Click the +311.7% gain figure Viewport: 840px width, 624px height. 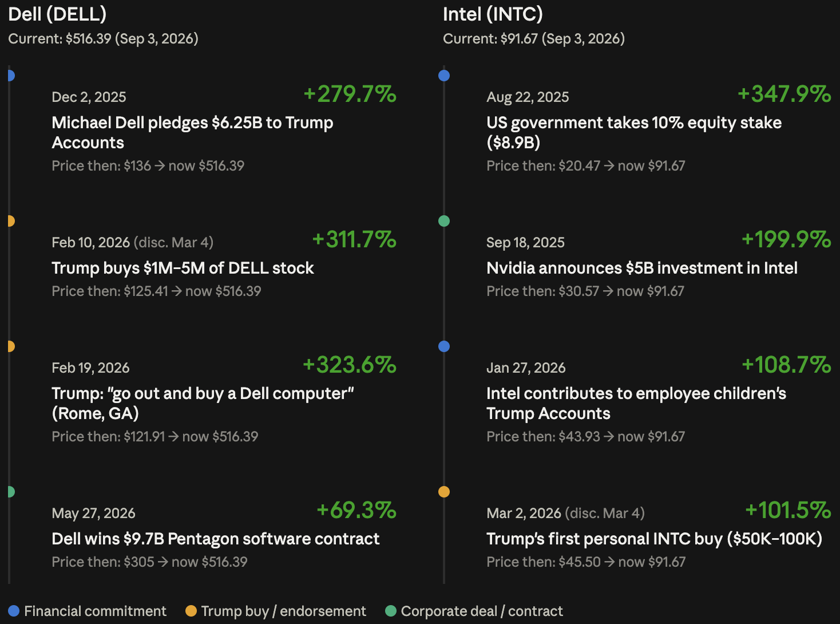[354, 239]
